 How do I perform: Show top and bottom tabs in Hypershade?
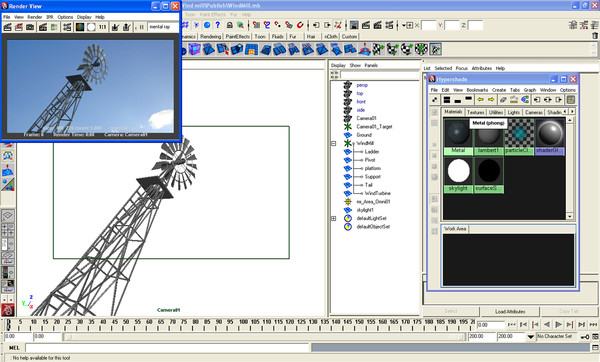447,100
